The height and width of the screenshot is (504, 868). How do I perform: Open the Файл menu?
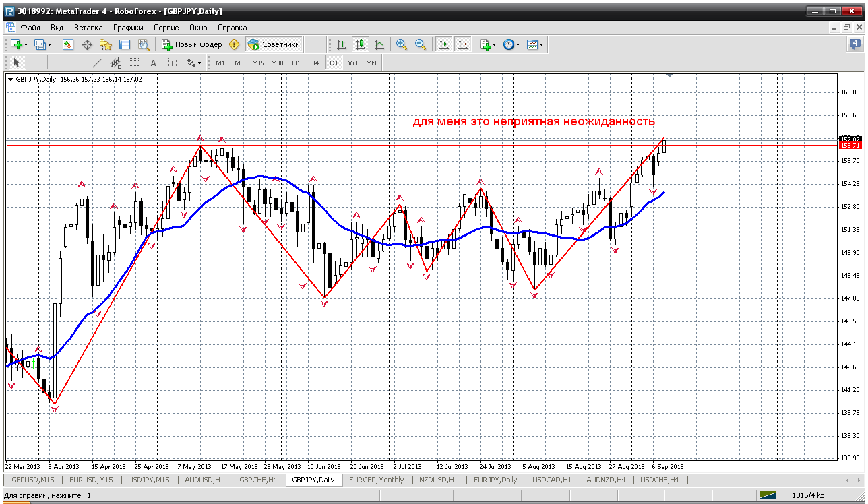[30, 28]
